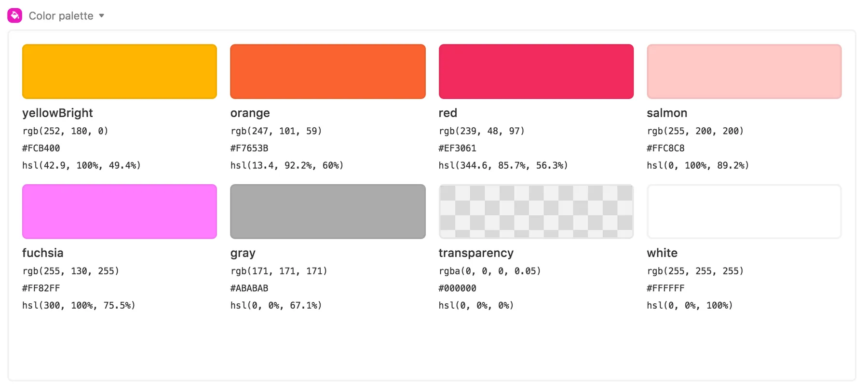The image size is (868, 392).
Task: Click the gray hex code #ABABAB
Action: (249, 288)
